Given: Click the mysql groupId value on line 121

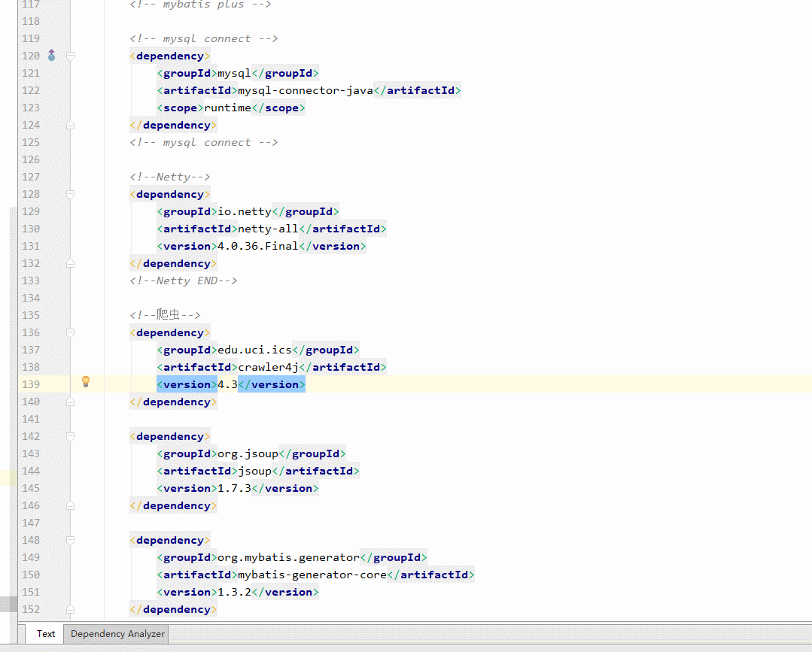Looking at the screenshot, I should coord(234,73).
